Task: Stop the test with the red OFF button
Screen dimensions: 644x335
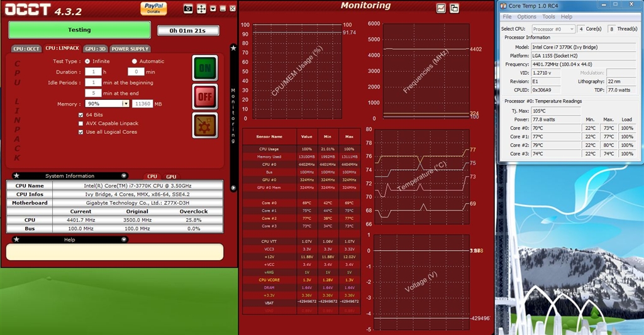Action: [205, 97]
